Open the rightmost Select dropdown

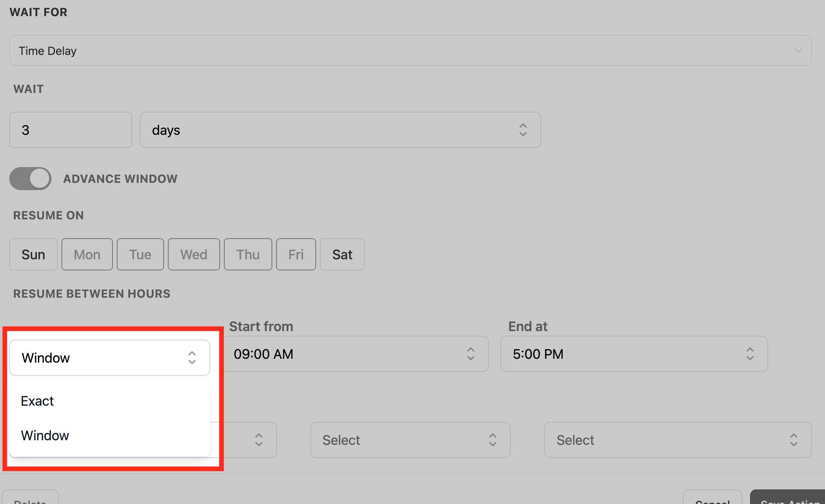coord(678,440)
